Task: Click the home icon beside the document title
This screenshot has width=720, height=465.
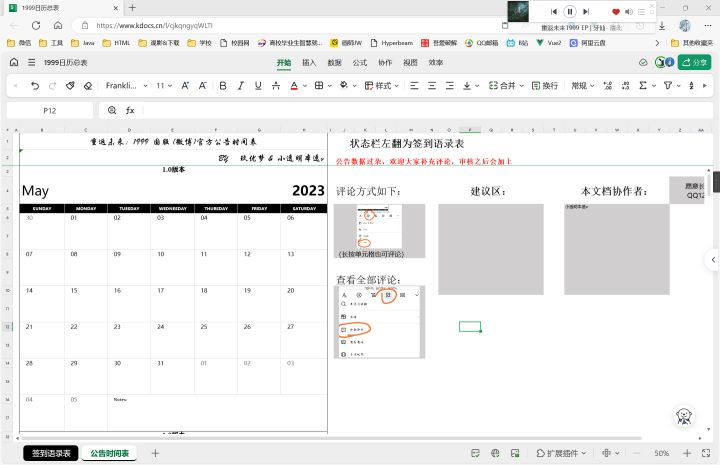Action: click(14, 62)
